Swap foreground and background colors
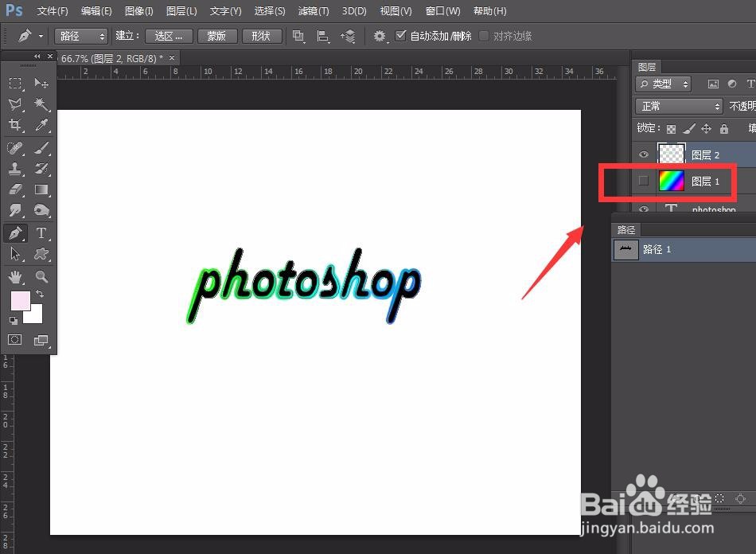 (40, 294)
